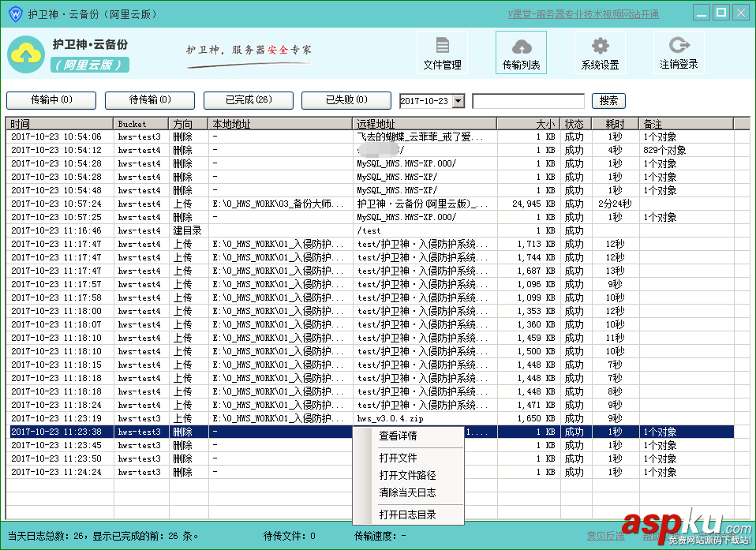The height and width of the screenshot is (550, 756).
Task: Select the 传输列表 (Transfer List) icon
Action: (x=521, y=52)
